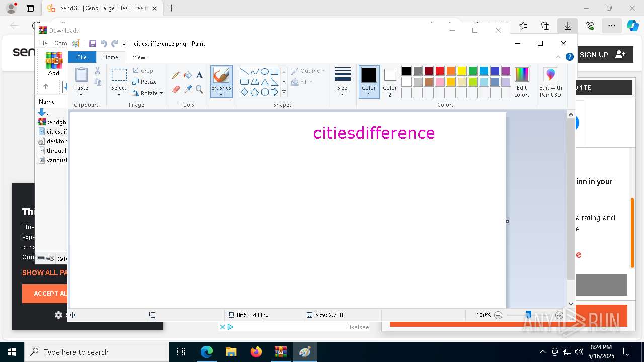This screenshot has height=362, width=644.
Task: Click the Paste clipboard icon
Action: point(81,75)
